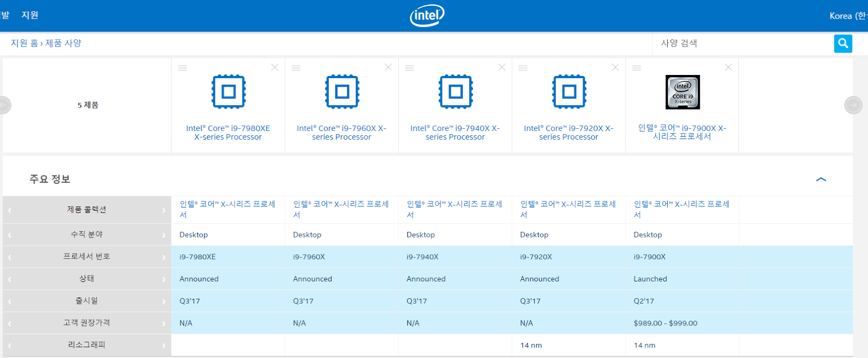Click into the 사양 검색 search field
The image size is (868, 358).
[x=743, y=43]
